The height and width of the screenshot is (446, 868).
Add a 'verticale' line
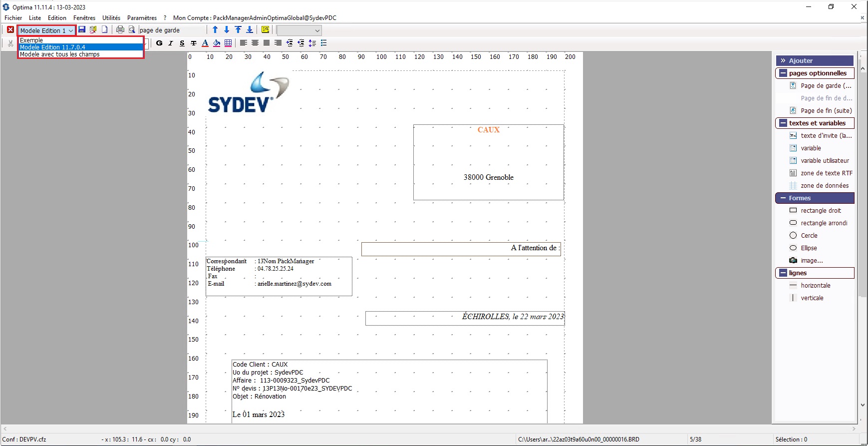click(x=806, y=298)
